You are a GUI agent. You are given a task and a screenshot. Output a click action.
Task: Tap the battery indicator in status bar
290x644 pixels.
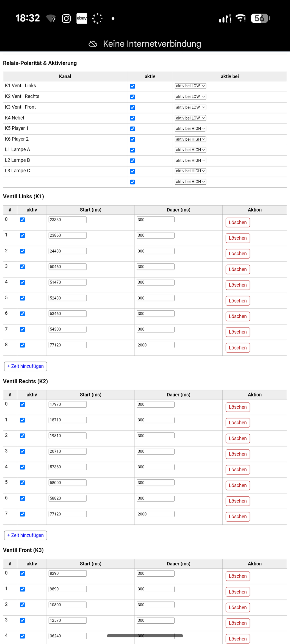point(260,18)
